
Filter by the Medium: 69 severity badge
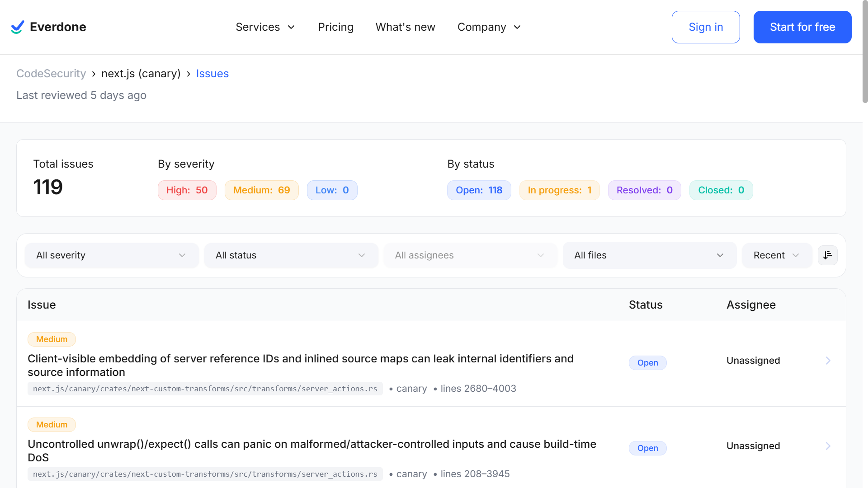(261, 190)
